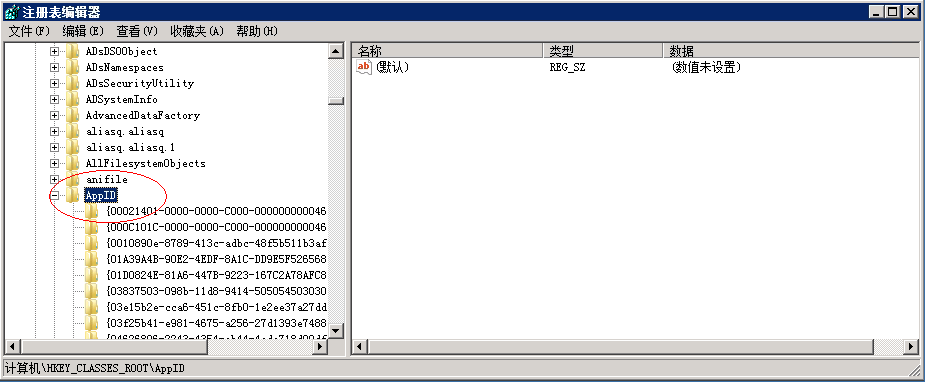Screen dimensions: 925x382
Task: Click the AllFilesystemObjects folder icon
Action: pyautogui.click(x=73, y=163)
